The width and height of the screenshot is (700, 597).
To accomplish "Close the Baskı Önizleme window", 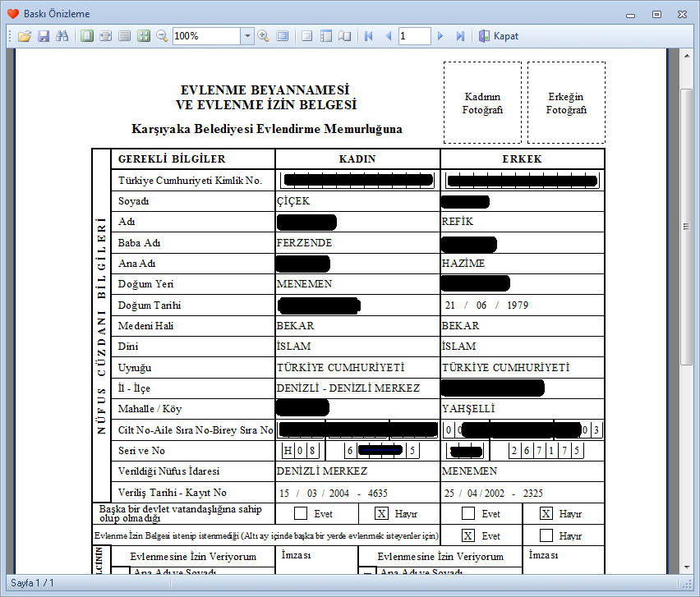I will pyautogui.click(x=682, y=15).
